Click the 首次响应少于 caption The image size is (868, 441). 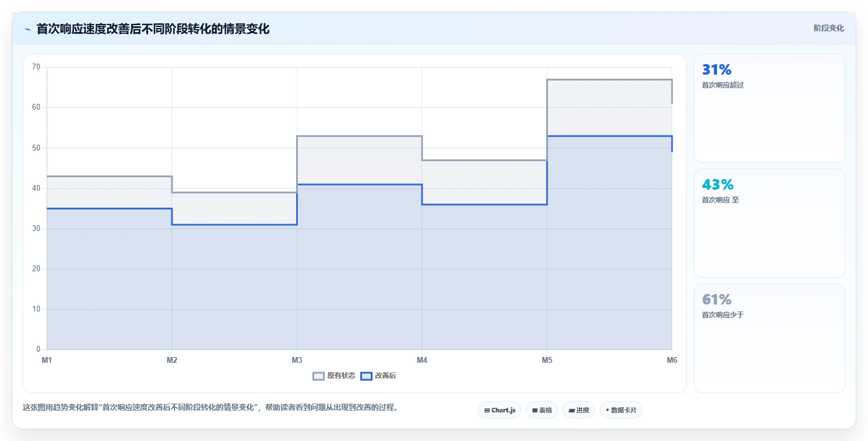pyautogui.click(x=723, y=314)
